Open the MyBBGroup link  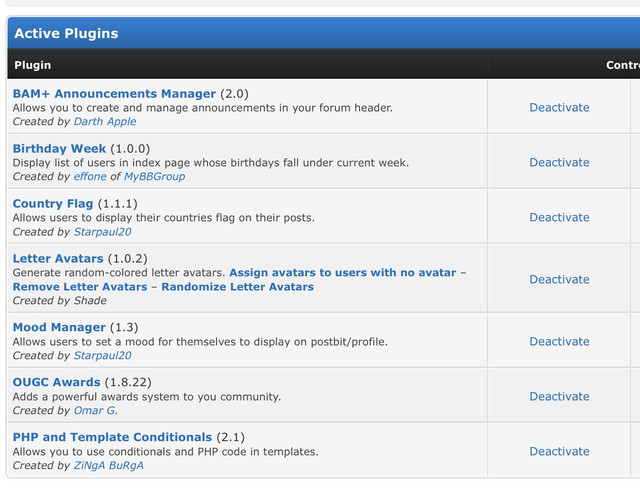(155, 176)
